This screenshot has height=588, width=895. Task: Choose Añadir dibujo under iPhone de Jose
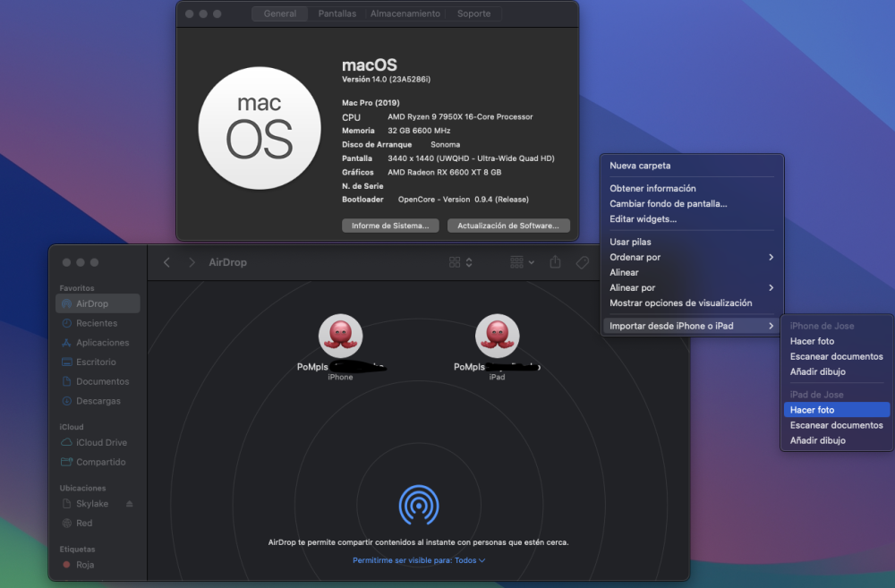[837, 371]
